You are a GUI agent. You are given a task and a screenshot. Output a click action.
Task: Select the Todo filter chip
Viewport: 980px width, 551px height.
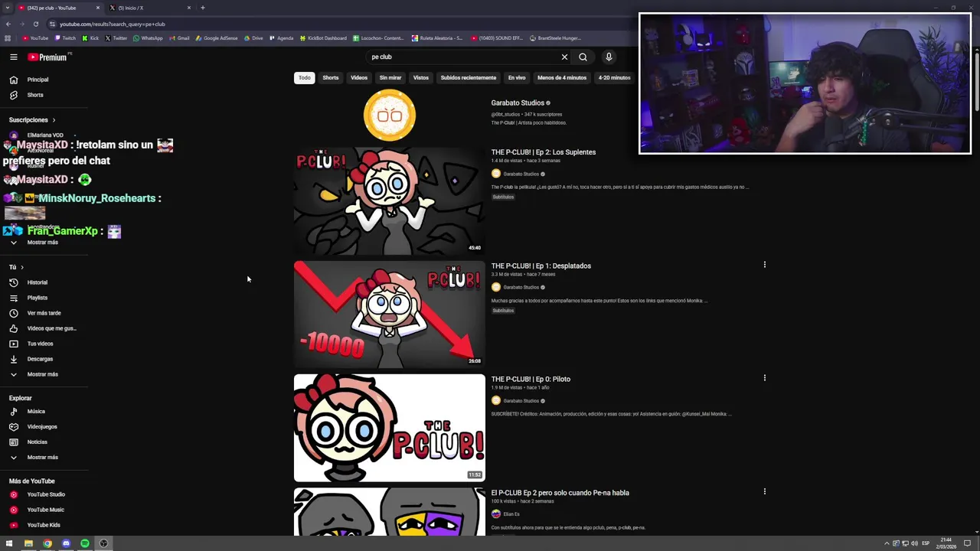click(x=305, y=77)
